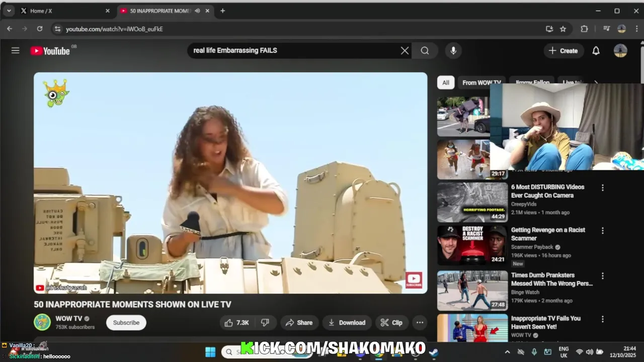Open the YouTube notifications bell
The height and width of the screenshot is (362, 644).
596,50
